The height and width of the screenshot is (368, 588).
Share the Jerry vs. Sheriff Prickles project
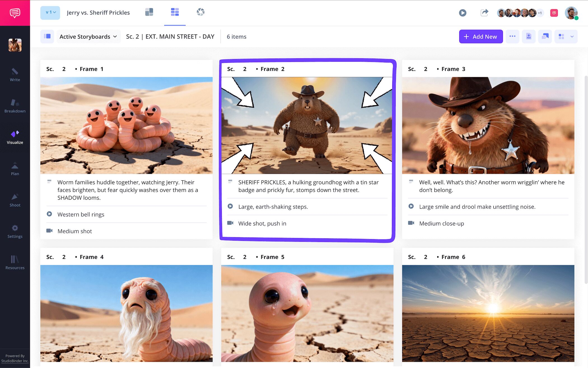pyautogui.click(x=485, y=13)
